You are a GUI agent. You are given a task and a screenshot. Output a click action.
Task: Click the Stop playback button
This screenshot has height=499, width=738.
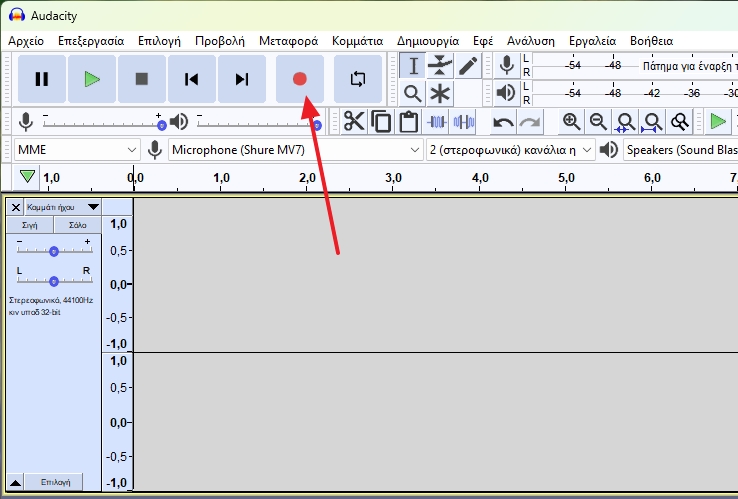(142, 79)
